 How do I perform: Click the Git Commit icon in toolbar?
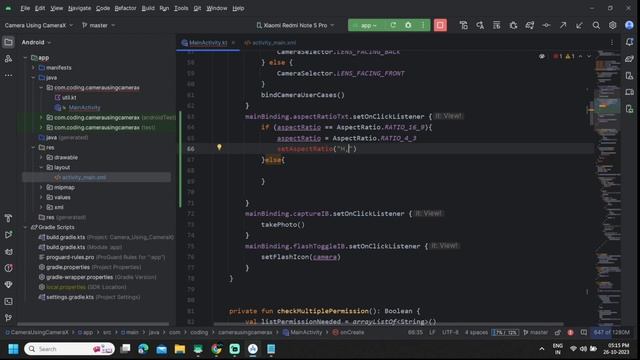pos(546,25)
